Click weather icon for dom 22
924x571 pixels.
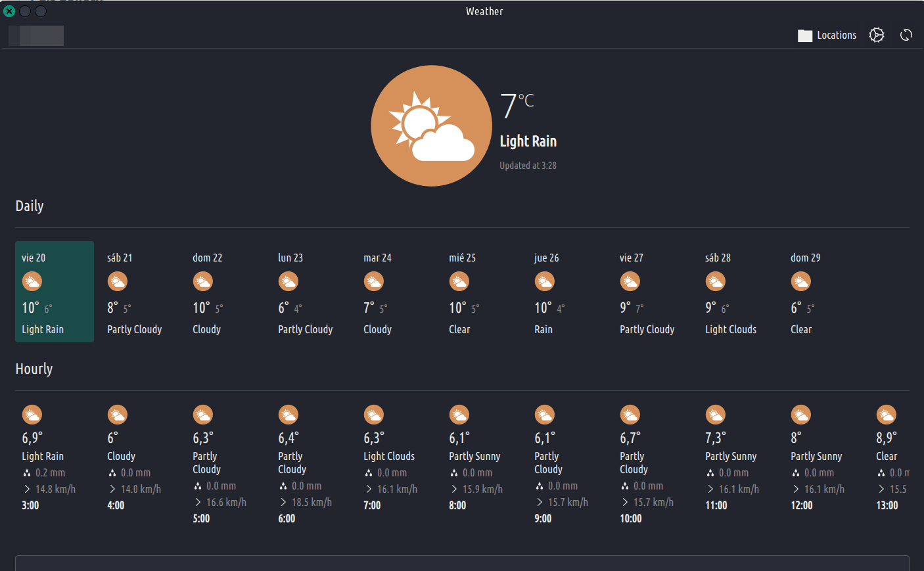(202, 282)
